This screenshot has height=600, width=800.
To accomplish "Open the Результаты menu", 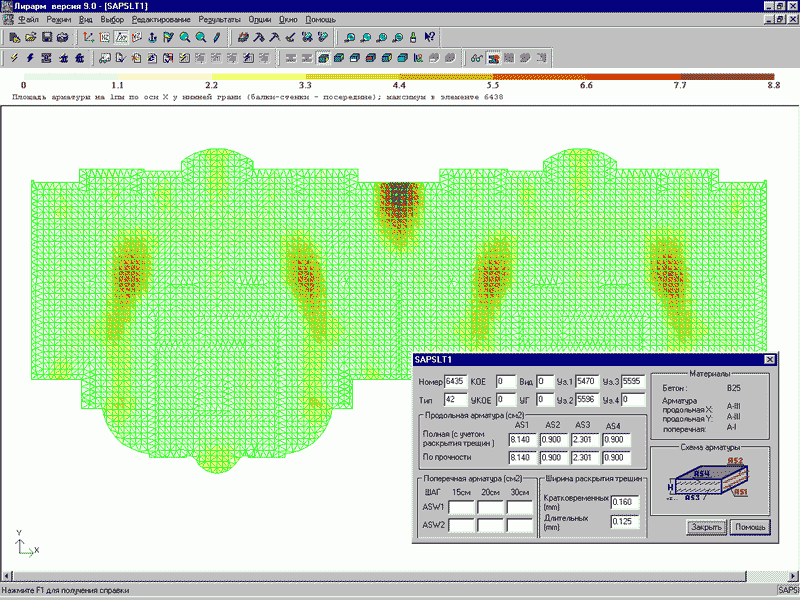I will pos(219,19).
